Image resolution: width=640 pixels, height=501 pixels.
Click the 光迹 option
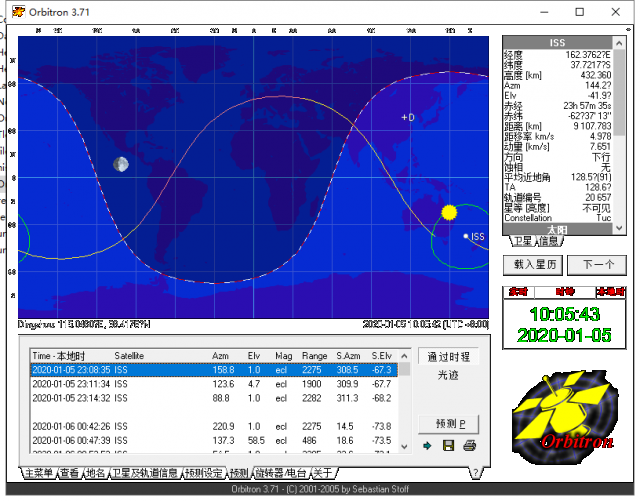click(448, 375)
